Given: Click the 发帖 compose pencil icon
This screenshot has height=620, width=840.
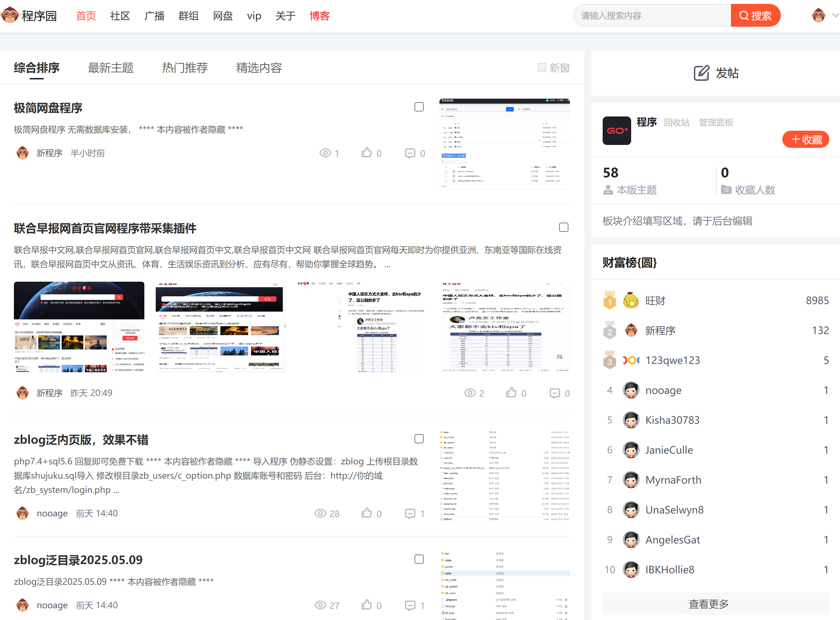Looking at the screenshot, I should [x=701, y=73].
